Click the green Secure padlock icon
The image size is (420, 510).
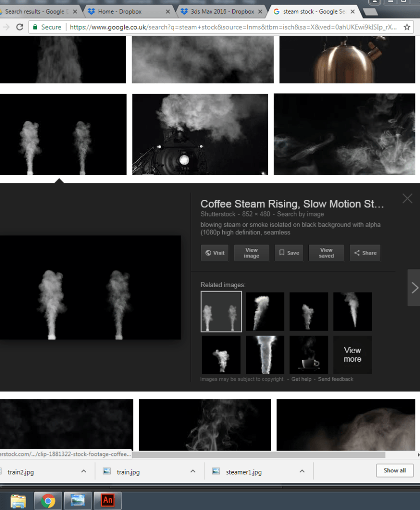(x=34, y=27)
